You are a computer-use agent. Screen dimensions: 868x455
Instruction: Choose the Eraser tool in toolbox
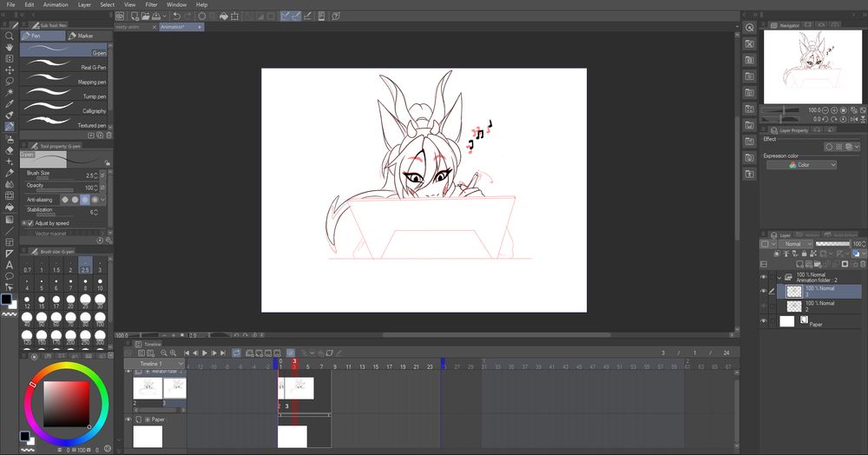9,149
